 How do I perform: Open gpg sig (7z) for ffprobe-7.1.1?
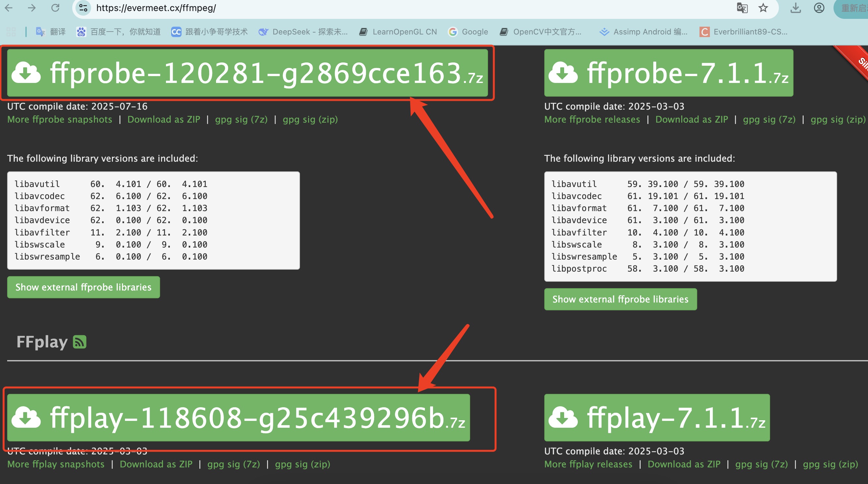pos(769,119)
